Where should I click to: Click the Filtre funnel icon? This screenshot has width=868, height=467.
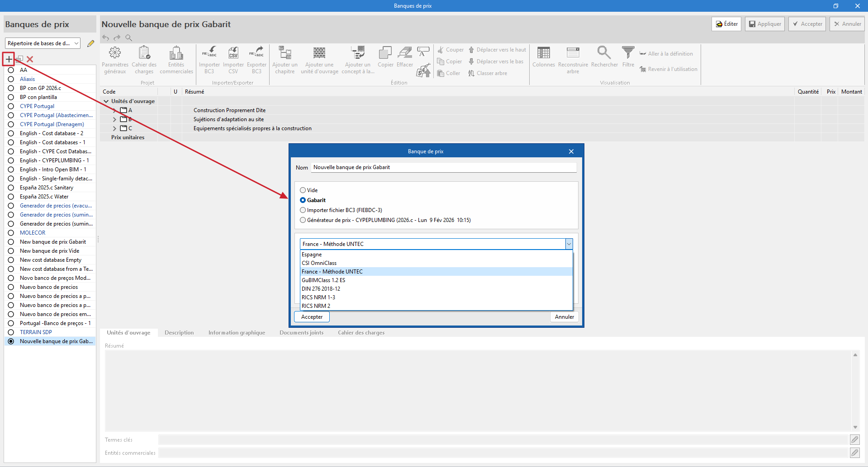[628, 53]
